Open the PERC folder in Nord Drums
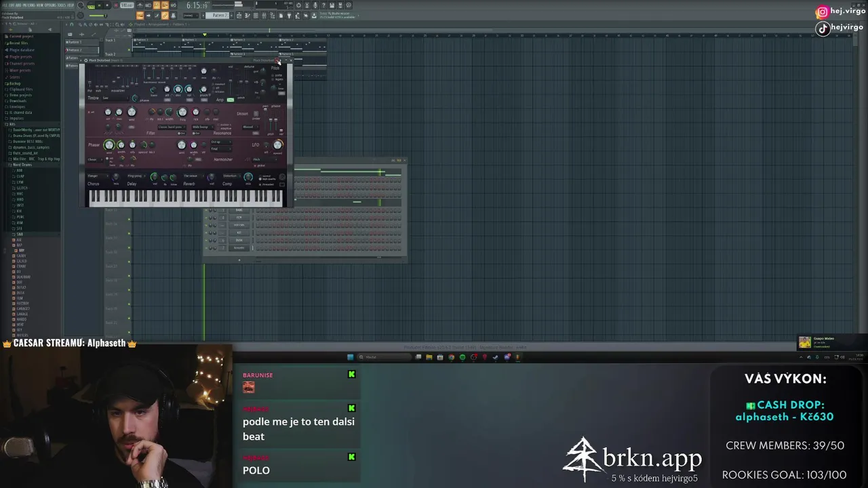 (20, 217)
